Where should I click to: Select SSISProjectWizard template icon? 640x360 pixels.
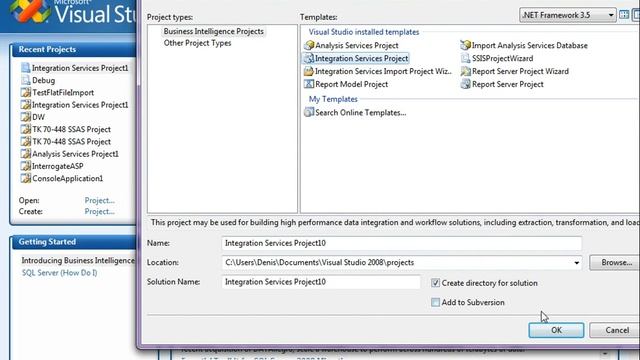click(466, 58)
